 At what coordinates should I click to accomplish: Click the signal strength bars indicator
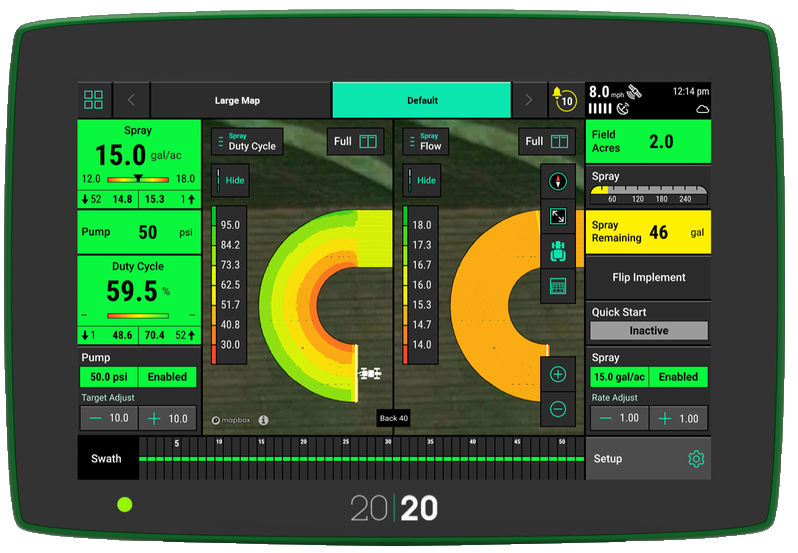click(x=600, y=108)
